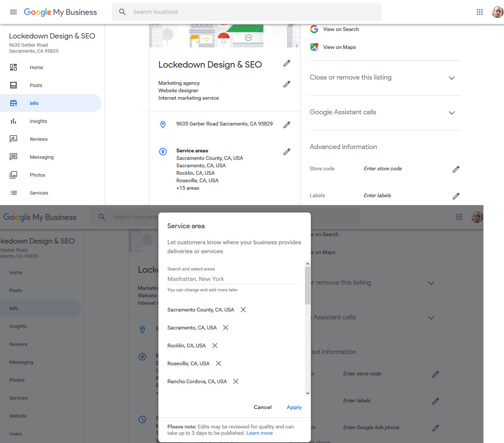Screen dimensions: 504x443
Task: Click the Reviews icon in top sidebar
Action: 13,139
